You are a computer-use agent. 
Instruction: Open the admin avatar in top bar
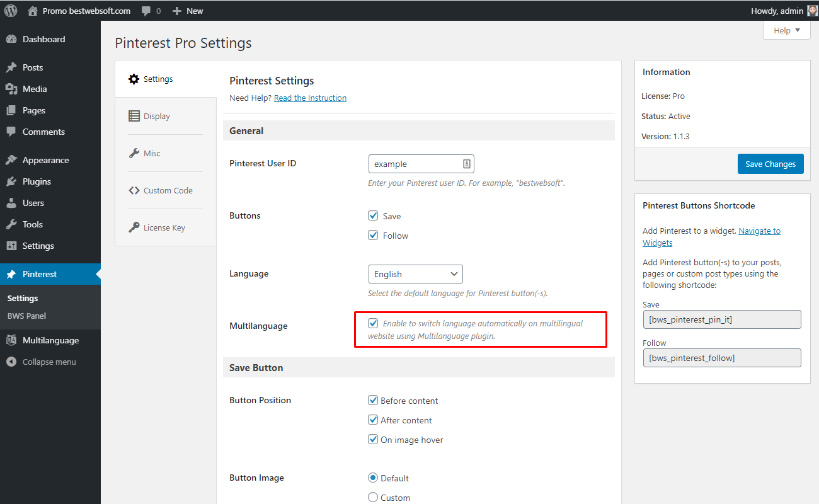[813, 11]
